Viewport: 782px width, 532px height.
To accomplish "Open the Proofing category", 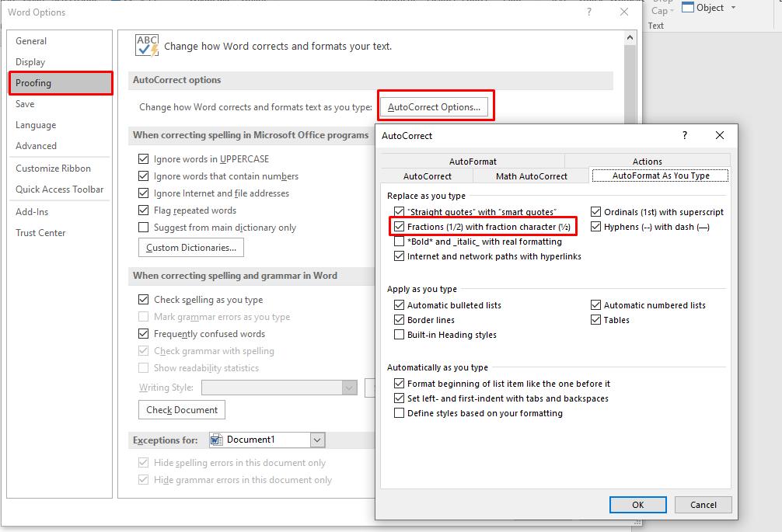I will 61,82.
